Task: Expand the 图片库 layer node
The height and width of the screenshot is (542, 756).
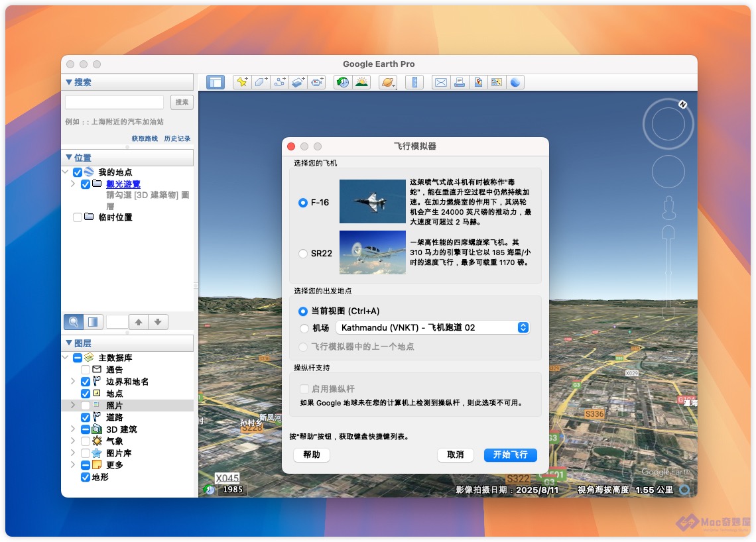Action: 73,453
